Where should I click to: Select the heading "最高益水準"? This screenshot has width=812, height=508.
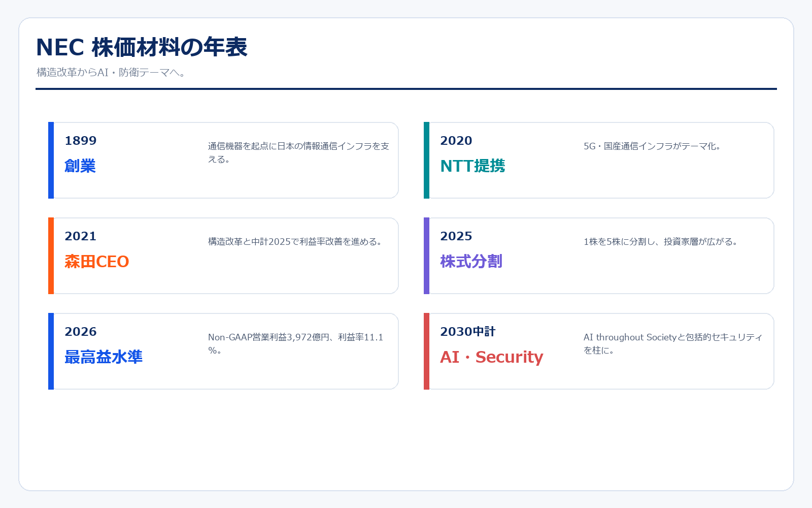pyautogui.click(x=104, y=357)
